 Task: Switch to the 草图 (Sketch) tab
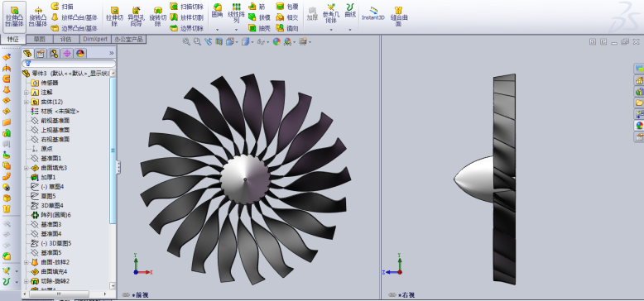40,40
